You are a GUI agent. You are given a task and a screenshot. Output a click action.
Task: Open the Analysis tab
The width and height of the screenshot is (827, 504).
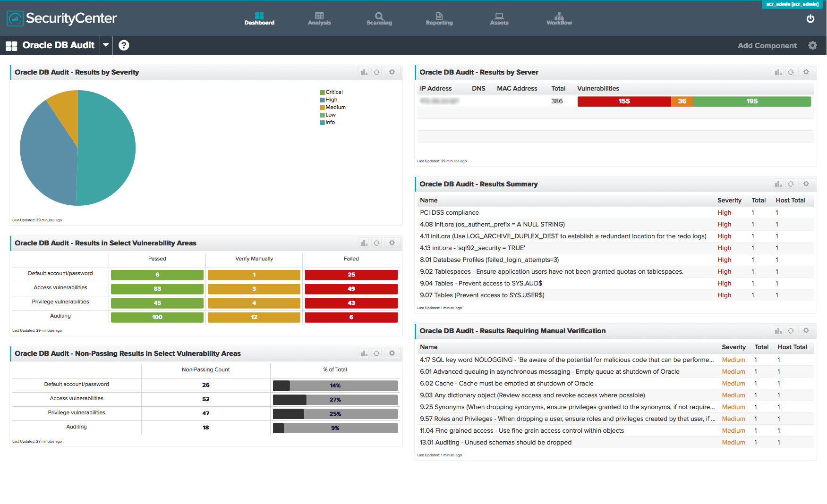tap(319, 18)
